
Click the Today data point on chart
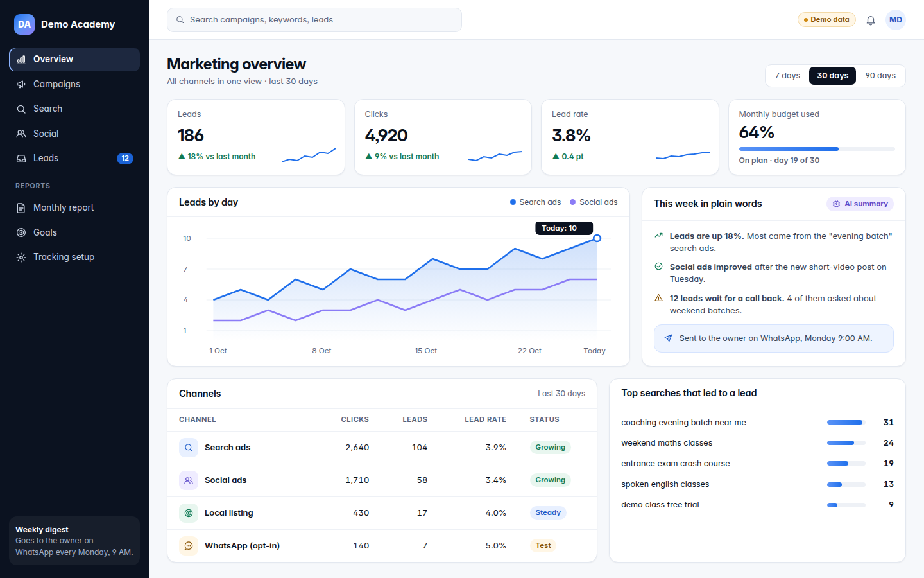coord(597,238)
